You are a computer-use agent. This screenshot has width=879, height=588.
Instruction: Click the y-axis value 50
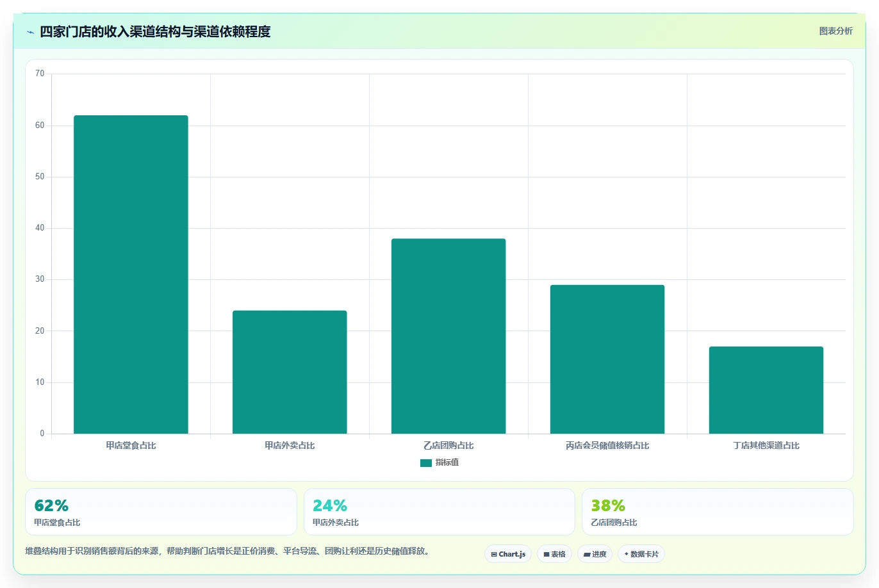pos(40,177)
